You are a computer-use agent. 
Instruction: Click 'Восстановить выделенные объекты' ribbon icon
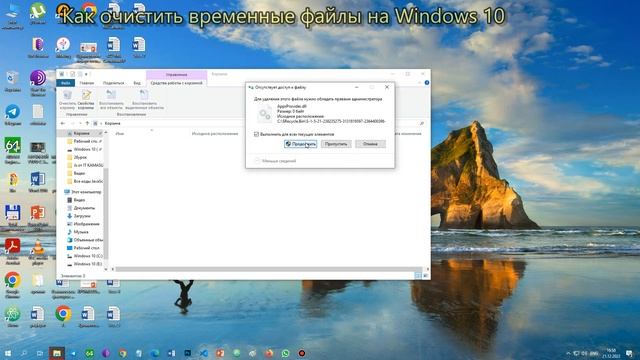[x=144, y=100]
